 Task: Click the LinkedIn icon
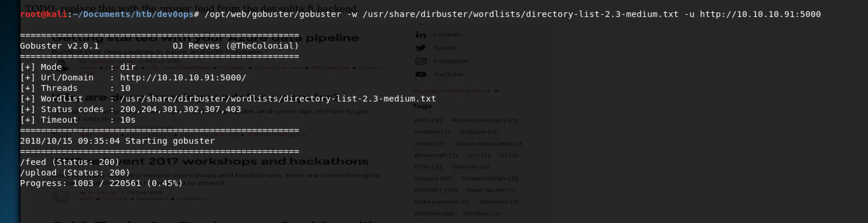tap(421, 35)
